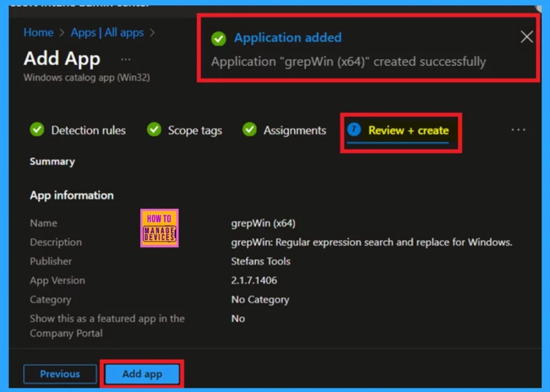
Task: Click the Application added title
Action: tap(288, 38)
